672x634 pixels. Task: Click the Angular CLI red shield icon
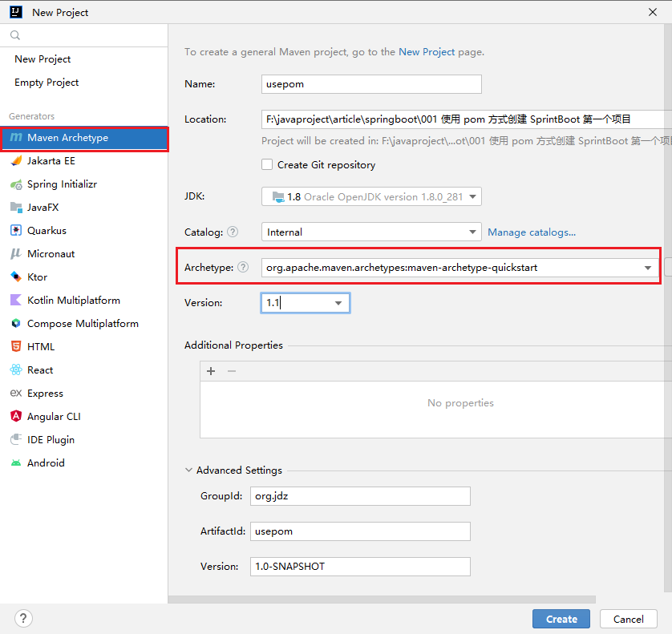16,416
